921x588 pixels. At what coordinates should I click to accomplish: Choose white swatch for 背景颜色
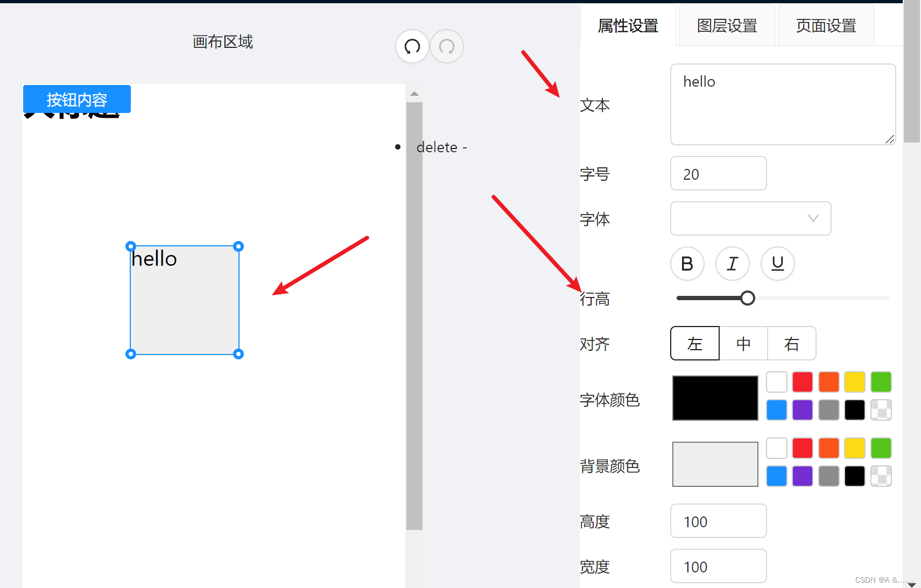[x=777, y=448]
